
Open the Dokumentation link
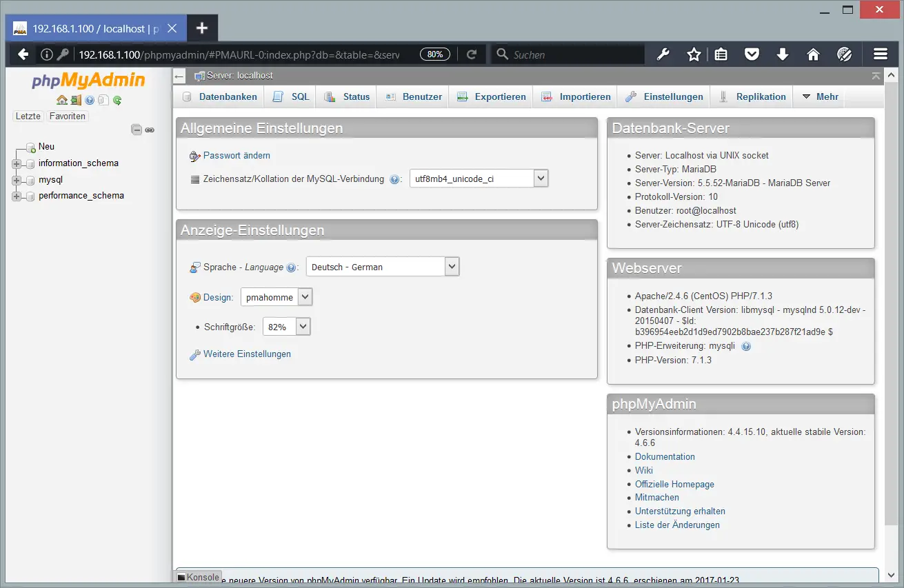[x=665, y=457]
